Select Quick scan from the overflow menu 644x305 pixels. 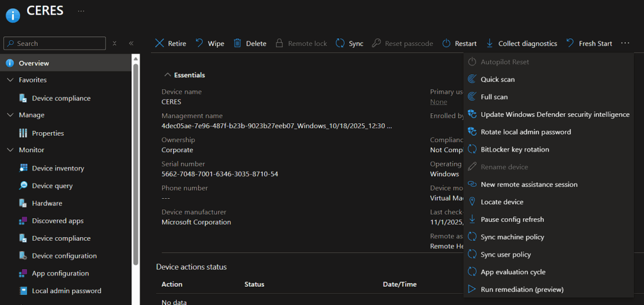click(x=497, y=80)
